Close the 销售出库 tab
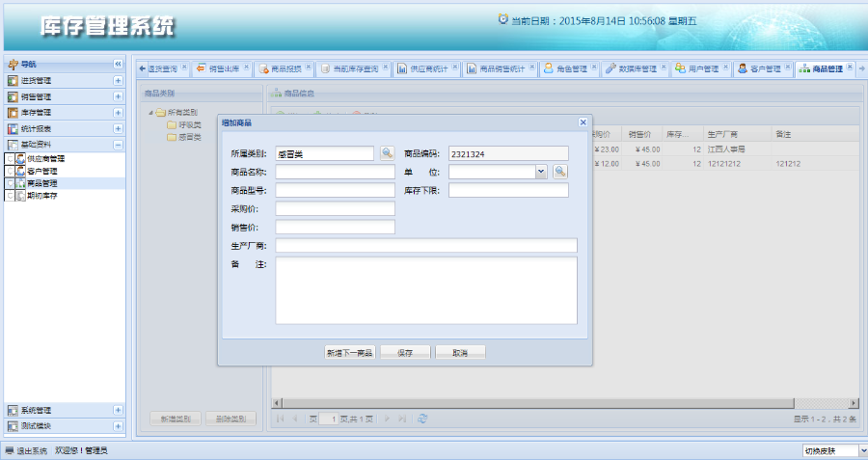Viewport: 868px width, 460px height. coord(246,67)
